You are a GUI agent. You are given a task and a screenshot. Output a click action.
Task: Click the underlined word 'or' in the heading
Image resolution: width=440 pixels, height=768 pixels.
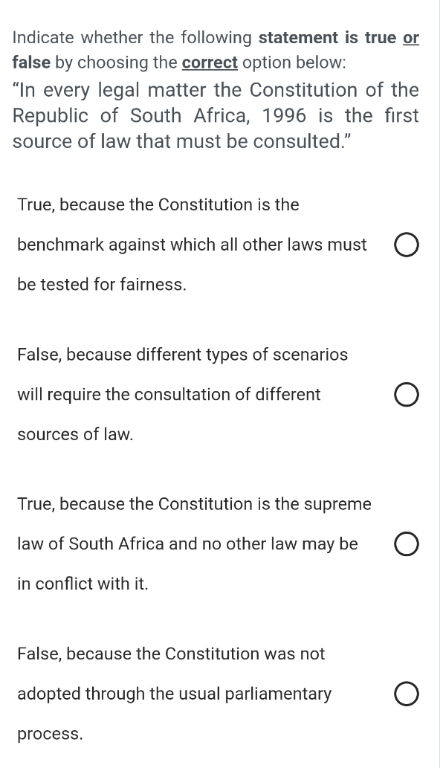coord(411,38)
